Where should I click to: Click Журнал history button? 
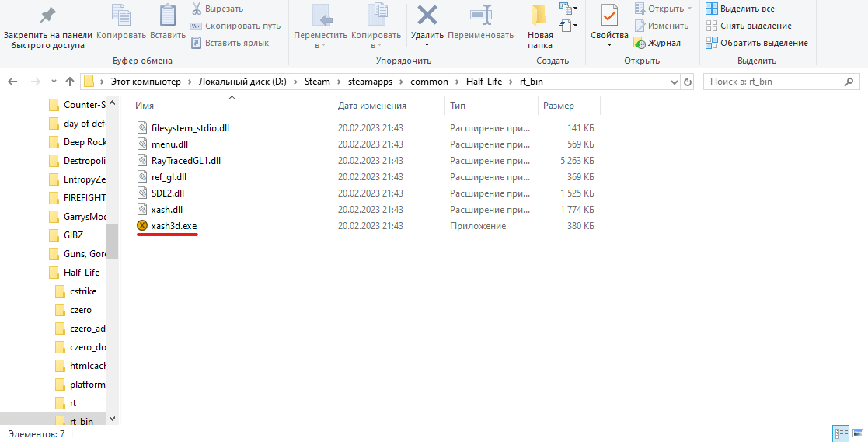(x=657, y=44)
